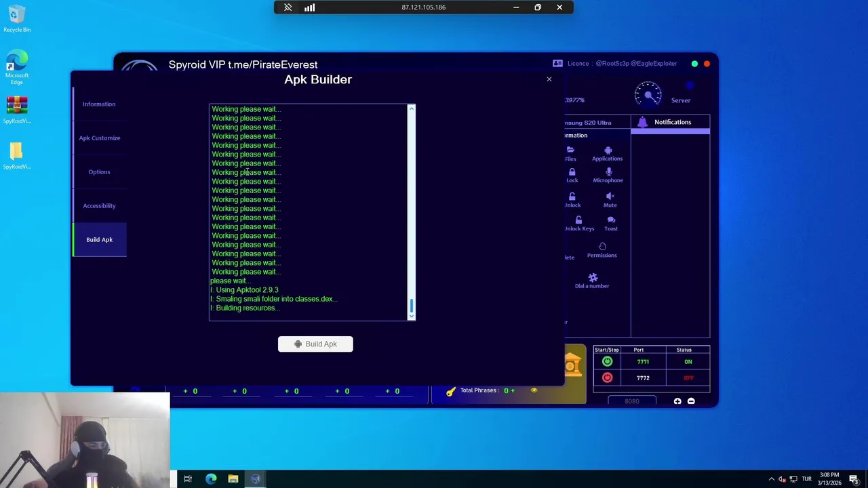The width and height of the screenshot is (868, 488).
Task: Click port 7772 cell
Action: (x=643, y=378)
